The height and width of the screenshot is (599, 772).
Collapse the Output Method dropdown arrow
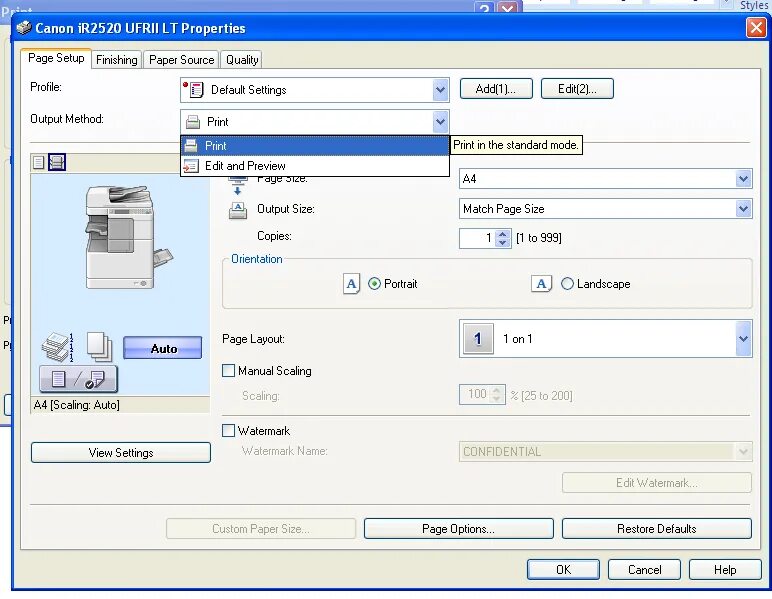point(441,122)
